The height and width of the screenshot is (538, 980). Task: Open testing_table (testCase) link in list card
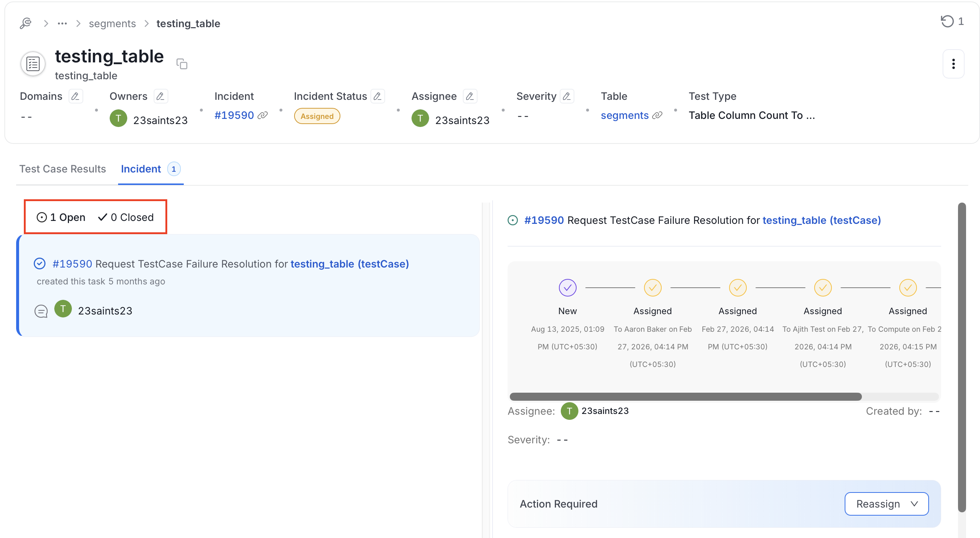coord(350,264)
